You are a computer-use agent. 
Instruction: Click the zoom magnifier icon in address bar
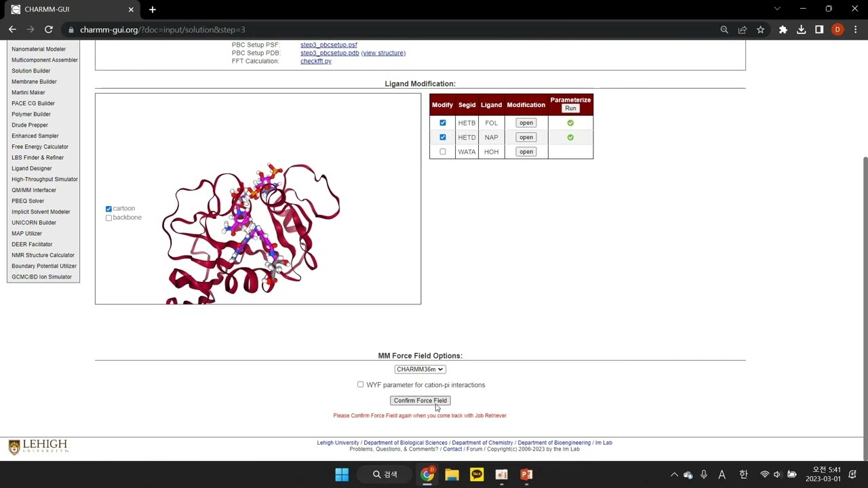tap(724, 30)
